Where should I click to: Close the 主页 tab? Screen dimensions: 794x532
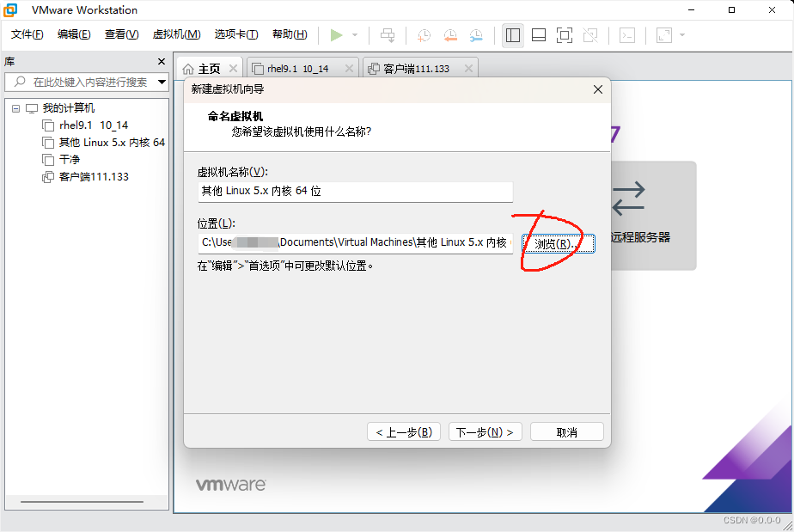click(234, 69)
